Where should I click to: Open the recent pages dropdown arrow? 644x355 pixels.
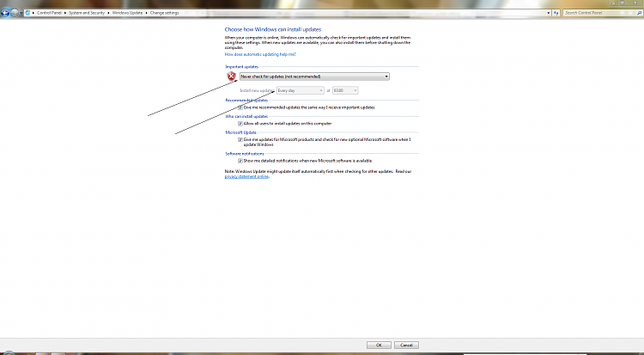pos(21,13)
